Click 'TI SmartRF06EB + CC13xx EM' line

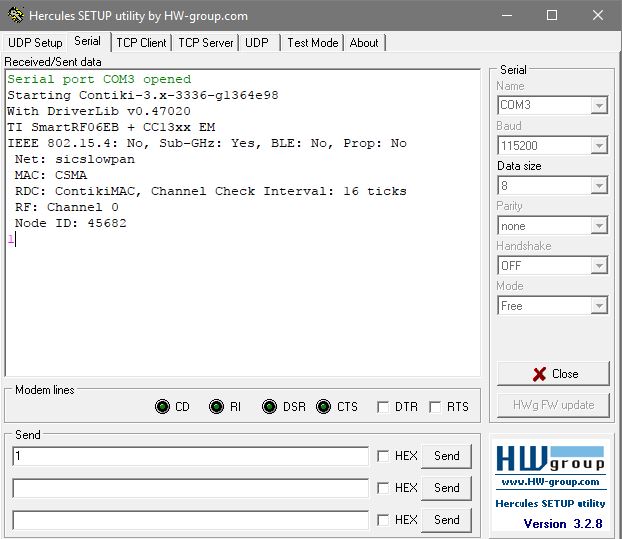111,127
